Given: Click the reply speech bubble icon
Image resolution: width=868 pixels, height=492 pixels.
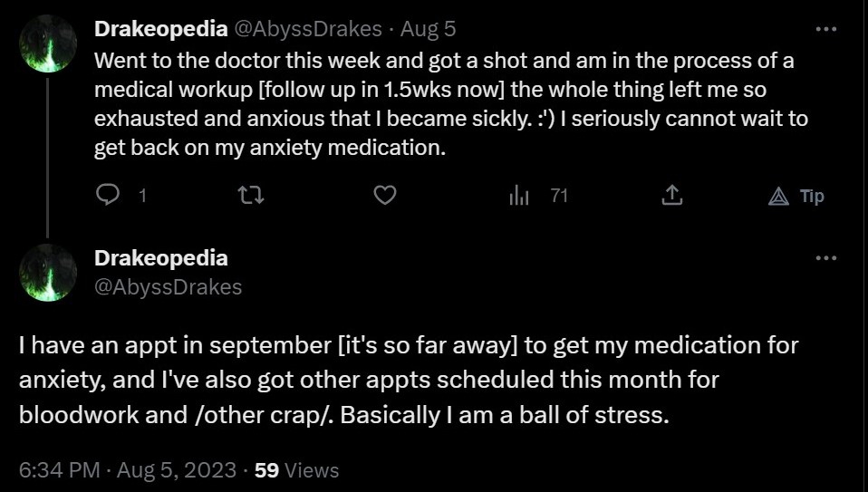Looking at the screenshot, I should coord(108,195).
